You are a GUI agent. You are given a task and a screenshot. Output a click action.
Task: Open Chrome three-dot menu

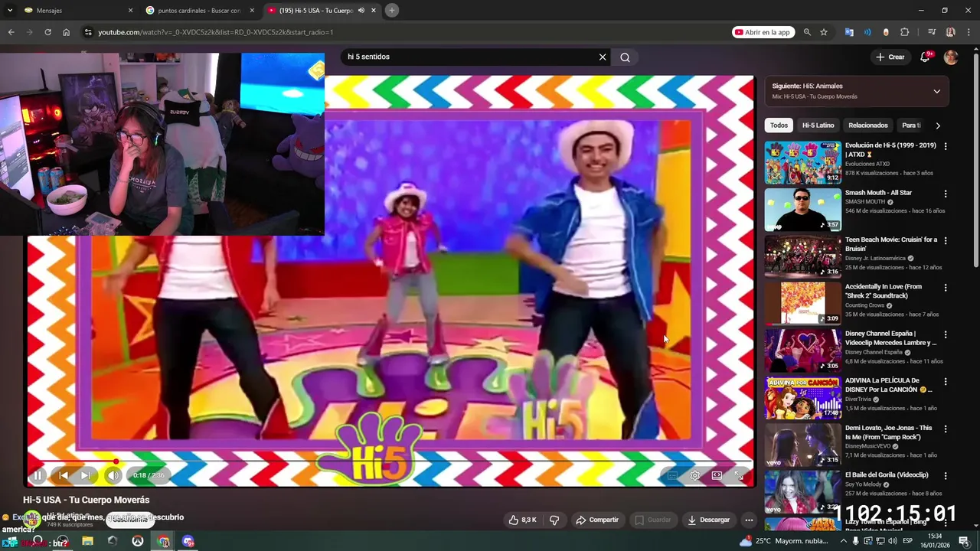pyautogui.click(x=969, y=32)
